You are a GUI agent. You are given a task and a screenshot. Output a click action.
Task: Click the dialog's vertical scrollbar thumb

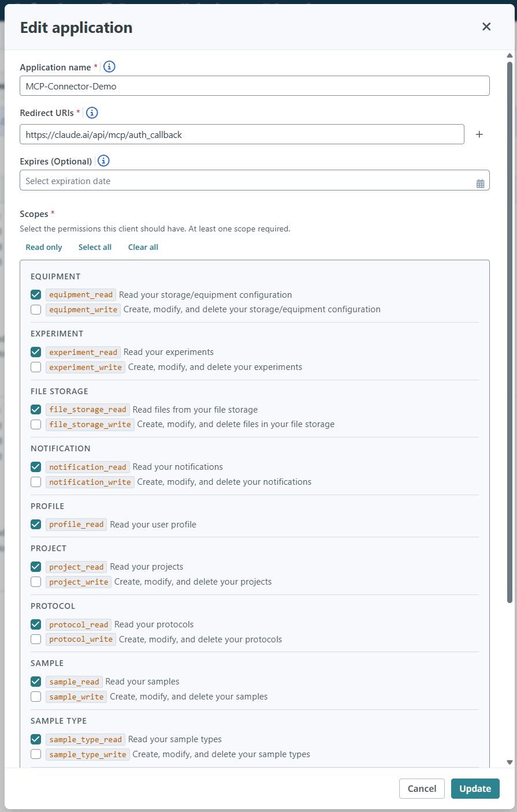(x=509, y=332)
